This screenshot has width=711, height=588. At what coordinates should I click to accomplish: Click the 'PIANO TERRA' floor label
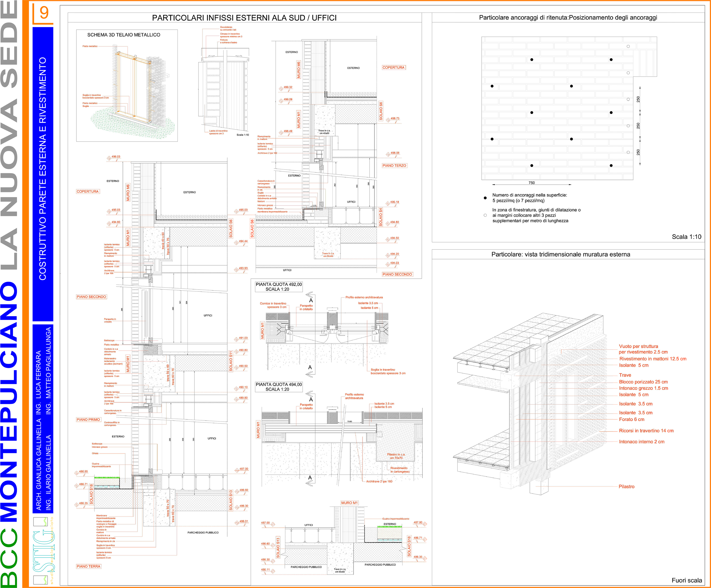(x=88, y=566)
